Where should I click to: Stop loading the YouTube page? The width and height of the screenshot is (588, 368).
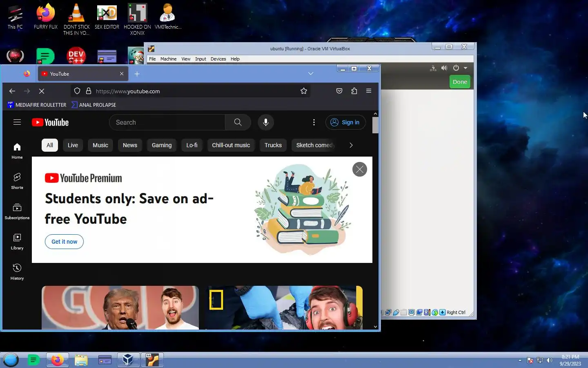tap(42, 91)
